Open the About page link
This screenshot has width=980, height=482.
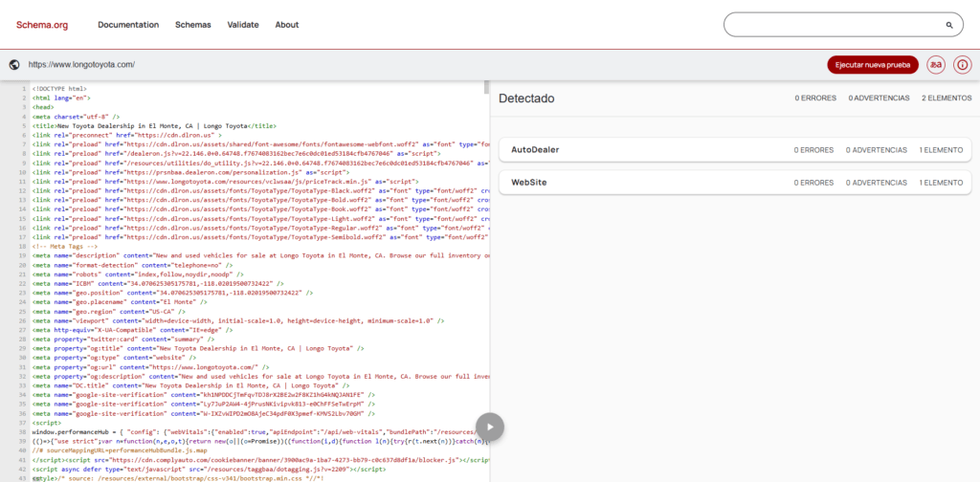pos(287,25)
